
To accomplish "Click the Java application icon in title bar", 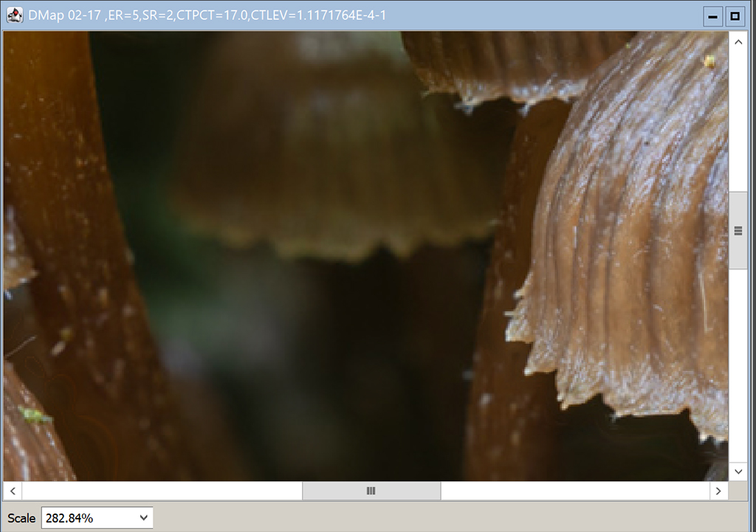I will 14,15.
